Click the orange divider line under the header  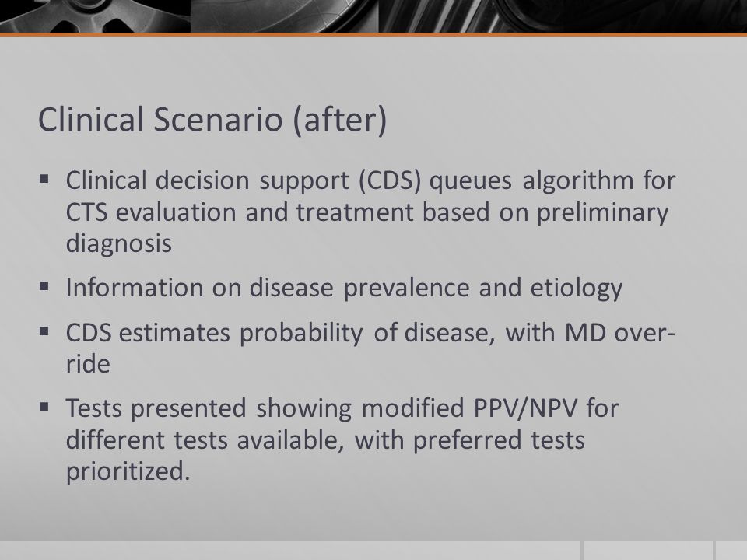click(x=373, y=34)
